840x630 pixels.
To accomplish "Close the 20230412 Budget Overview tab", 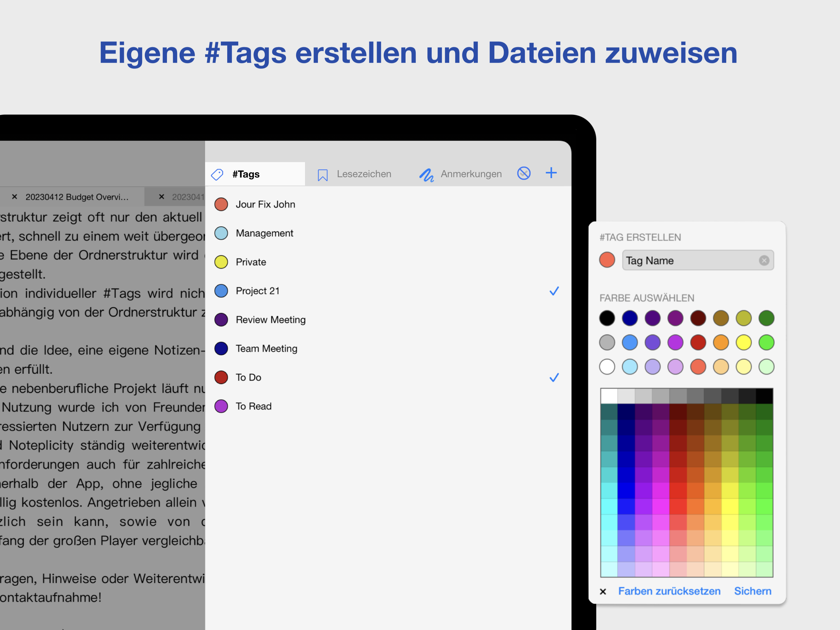I will point(14,197).
